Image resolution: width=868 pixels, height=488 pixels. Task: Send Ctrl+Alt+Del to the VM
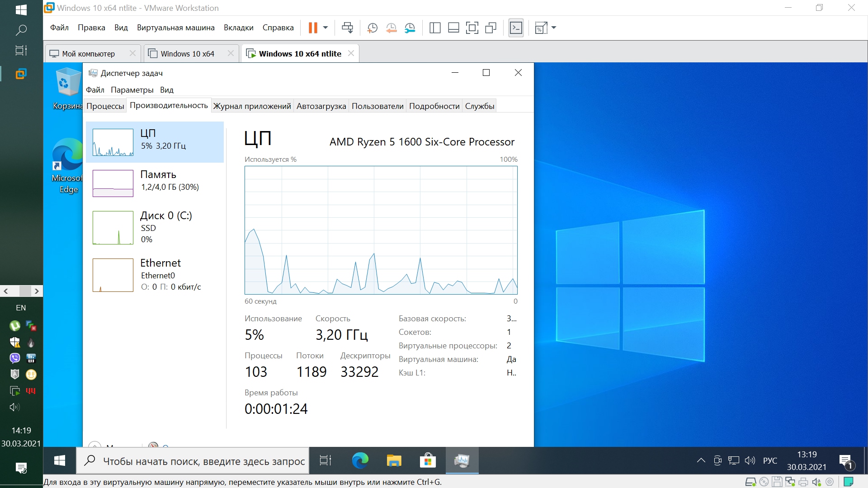(347, 28)
